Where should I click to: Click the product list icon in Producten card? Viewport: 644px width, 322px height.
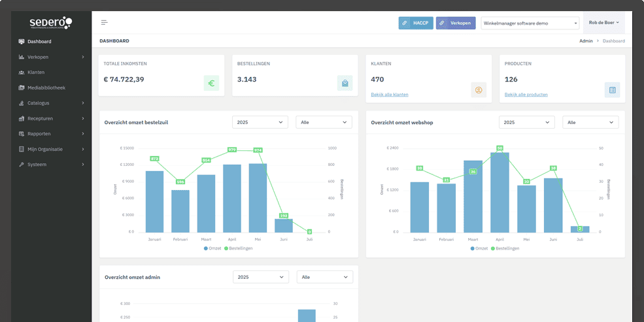tap(612, 90)
